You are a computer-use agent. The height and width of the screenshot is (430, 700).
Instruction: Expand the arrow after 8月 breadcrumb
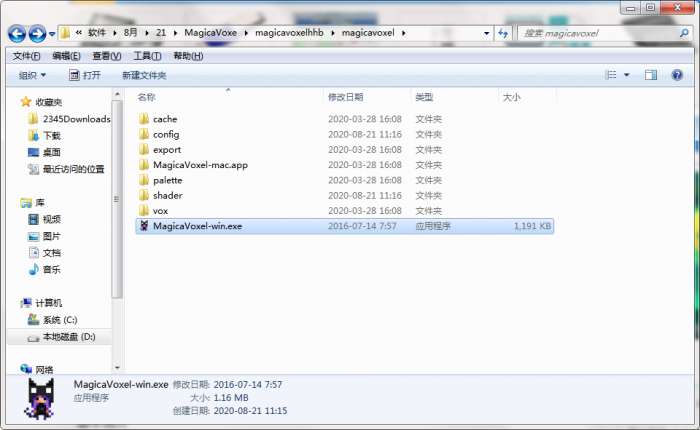(x=146, y=33)
